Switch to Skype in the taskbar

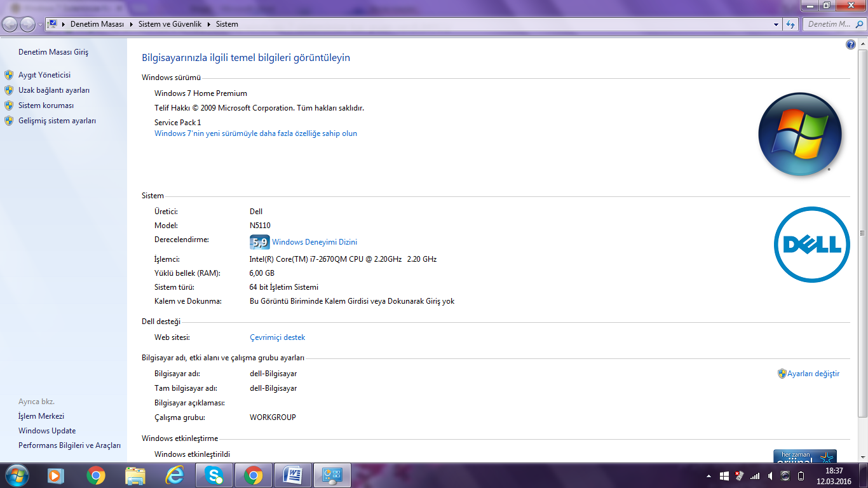pos(214,475)
